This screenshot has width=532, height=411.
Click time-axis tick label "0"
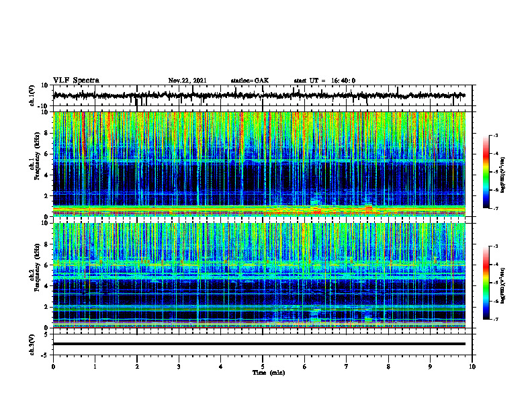pyautogui.click(x=53, y=367)
